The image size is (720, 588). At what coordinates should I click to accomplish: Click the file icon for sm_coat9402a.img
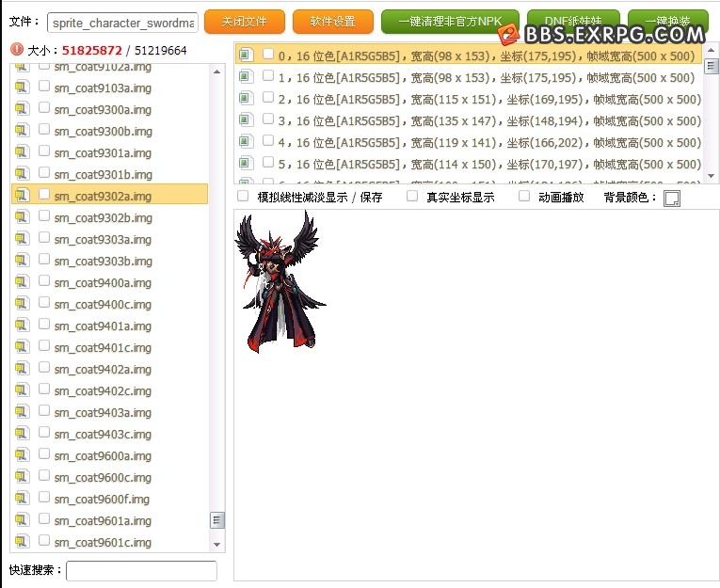tap(22, 369)
